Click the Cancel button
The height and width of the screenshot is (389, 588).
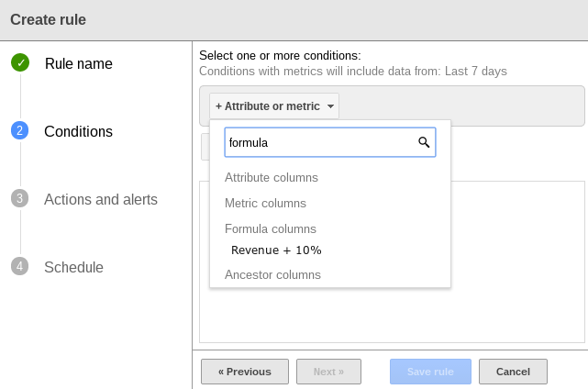pyautogui.click(x=513, y=372)
